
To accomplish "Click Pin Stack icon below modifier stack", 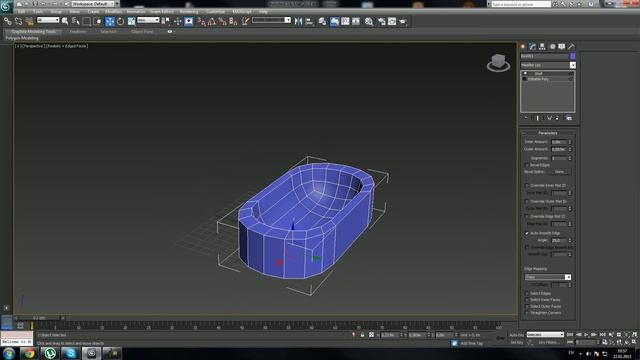I will pyautogui.click(x=527, y=118).
